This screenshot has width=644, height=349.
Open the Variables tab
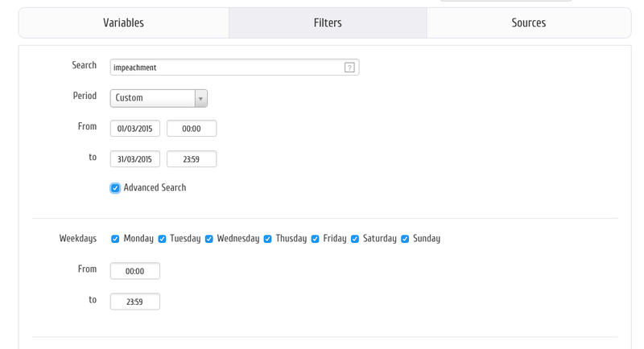pyautogui.click(x=123, y=23)
